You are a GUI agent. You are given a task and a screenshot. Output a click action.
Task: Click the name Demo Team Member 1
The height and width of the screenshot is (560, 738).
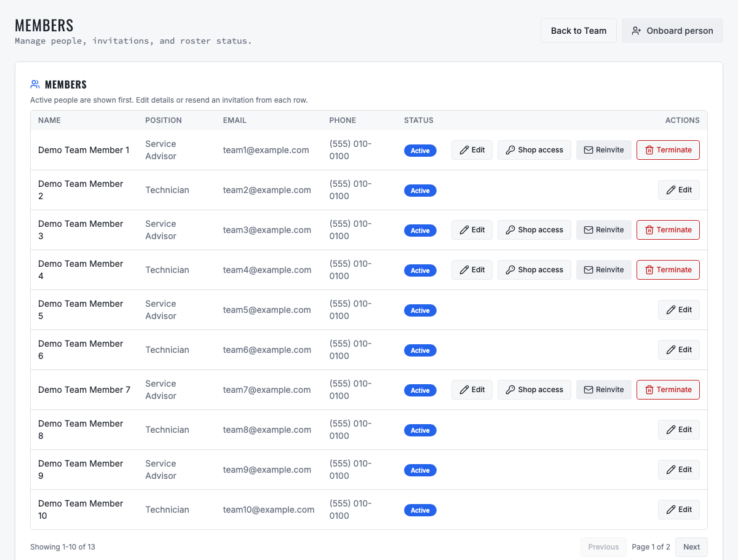click(84, 150)
